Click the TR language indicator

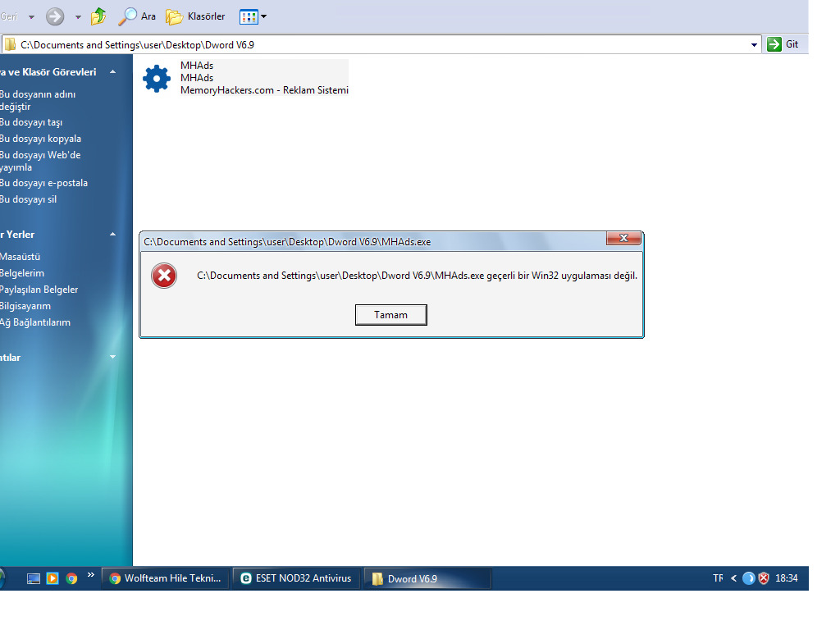tap(718, 578)
